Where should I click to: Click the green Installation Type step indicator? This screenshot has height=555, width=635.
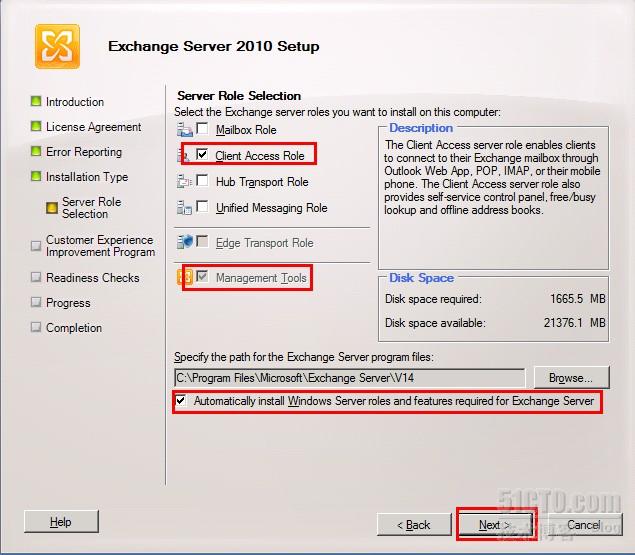coord(36,176)
